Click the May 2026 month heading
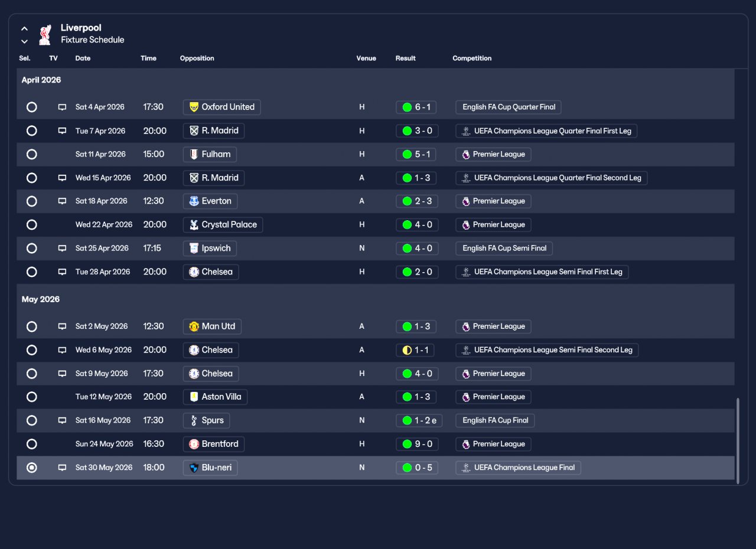The width and height of the screenshot is (756, 549). (41, 299)
